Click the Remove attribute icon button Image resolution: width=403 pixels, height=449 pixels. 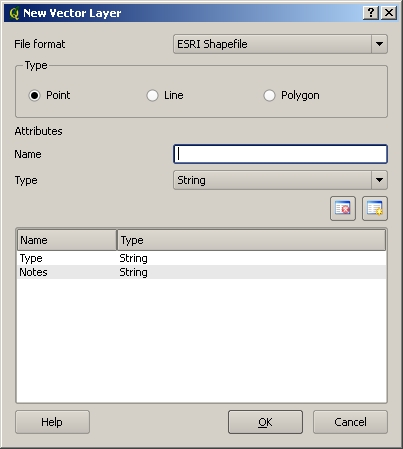(x=343, y=209)
